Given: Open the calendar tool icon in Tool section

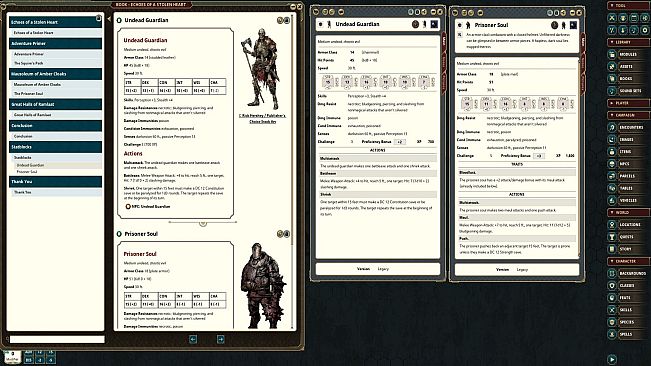Looking at the screenshot, I should pos(634,18).
